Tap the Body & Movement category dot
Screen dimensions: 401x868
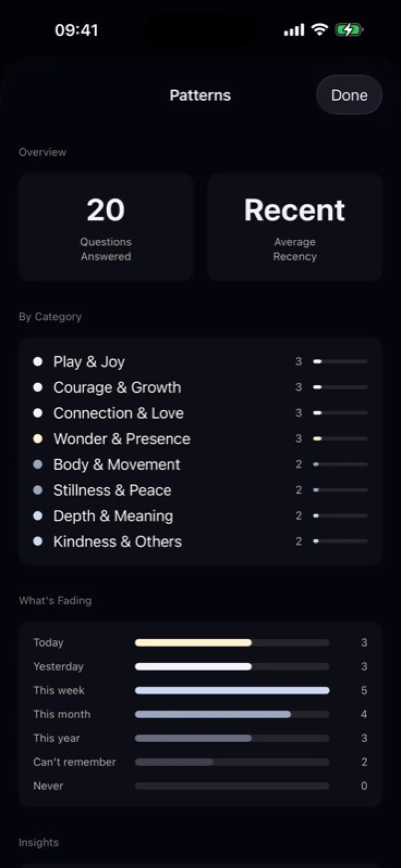pos(38,464)
